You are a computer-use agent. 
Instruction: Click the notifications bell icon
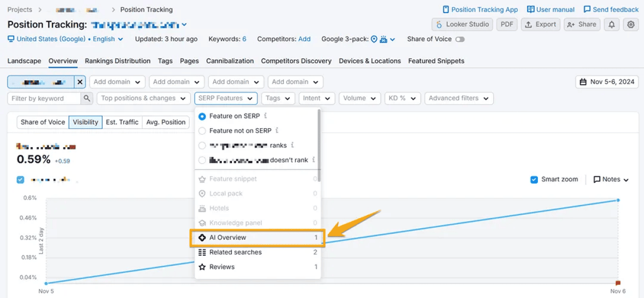[611, 24]
